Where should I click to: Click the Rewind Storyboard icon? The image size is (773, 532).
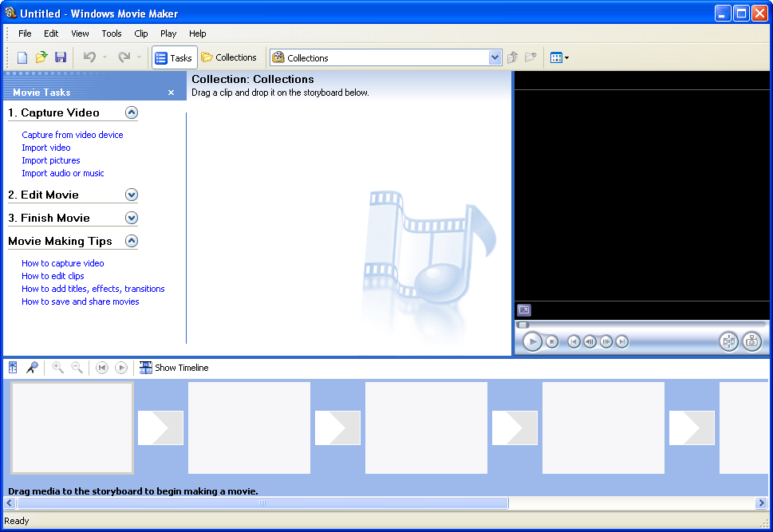click(102, 368)
